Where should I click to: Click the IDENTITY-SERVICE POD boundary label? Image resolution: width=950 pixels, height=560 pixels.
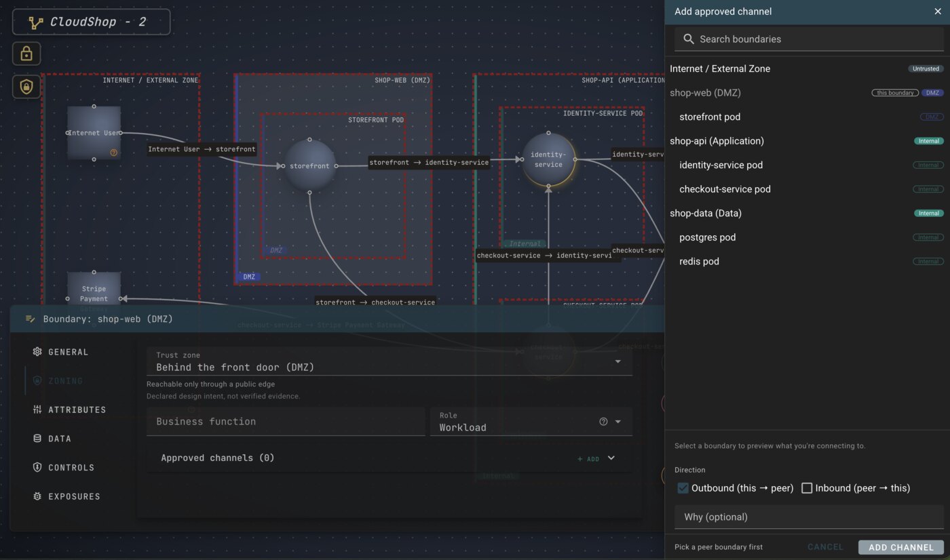point(603,113)
